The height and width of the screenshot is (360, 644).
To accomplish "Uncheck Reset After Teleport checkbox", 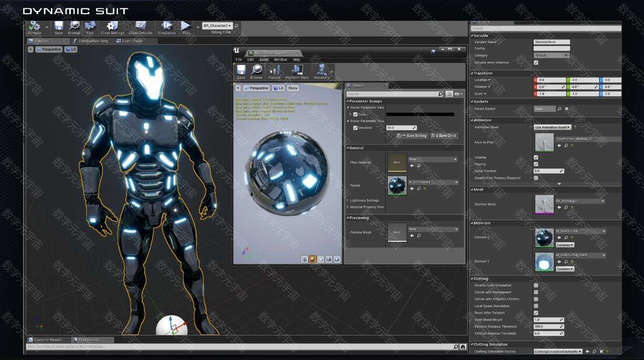I will tap(536, 313).
